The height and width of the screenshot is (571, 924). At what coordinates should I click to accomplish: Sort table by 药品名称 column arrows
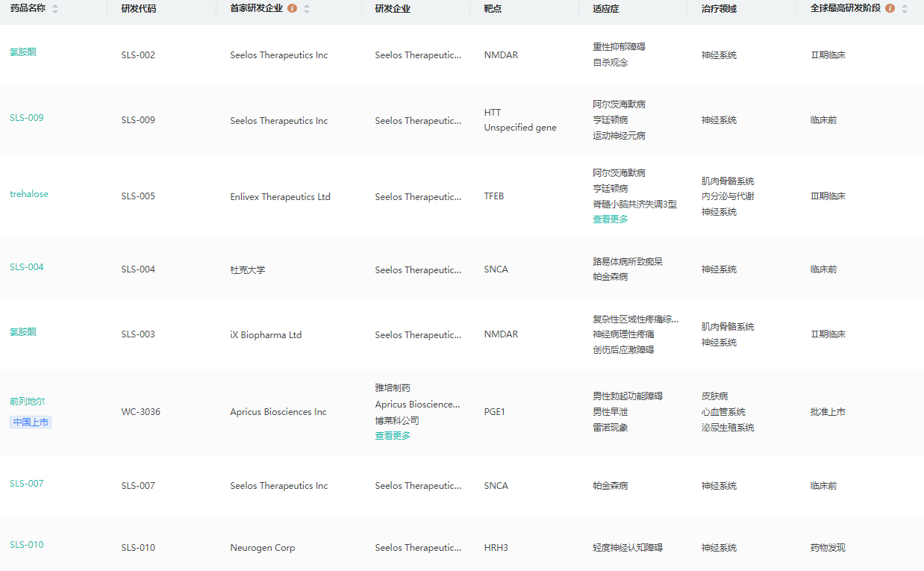coord(55,9)
